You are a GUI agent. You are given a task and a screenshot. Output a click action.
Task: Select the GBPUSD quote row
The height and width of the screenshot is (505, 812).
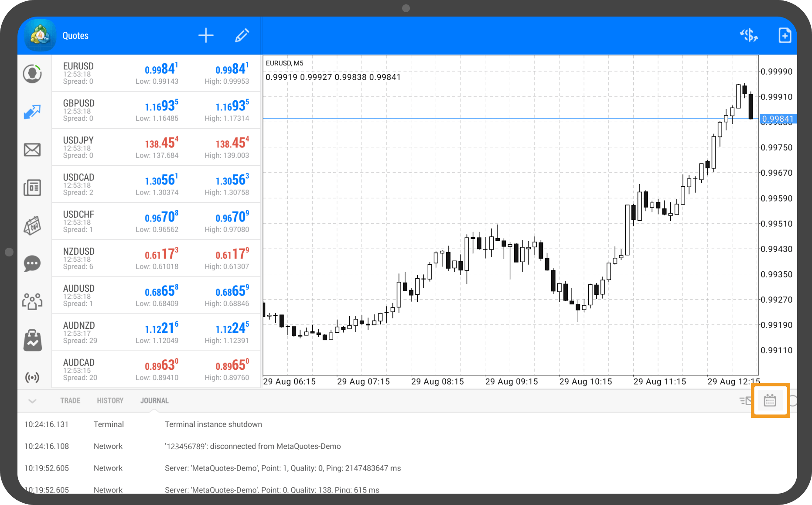tap(156, 110)
